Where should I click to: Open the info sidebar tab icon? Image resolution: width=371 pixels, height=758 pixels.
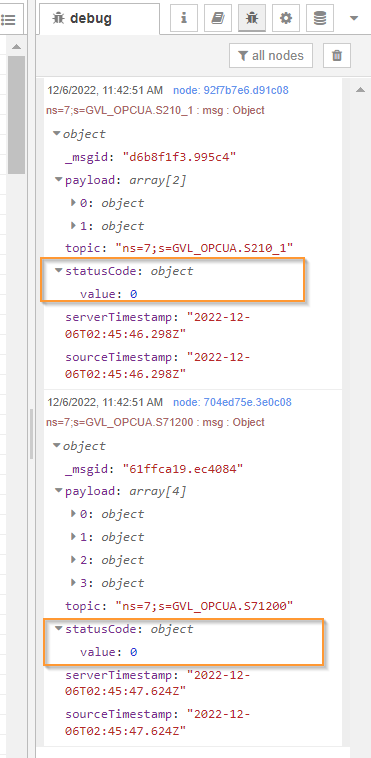183,18
